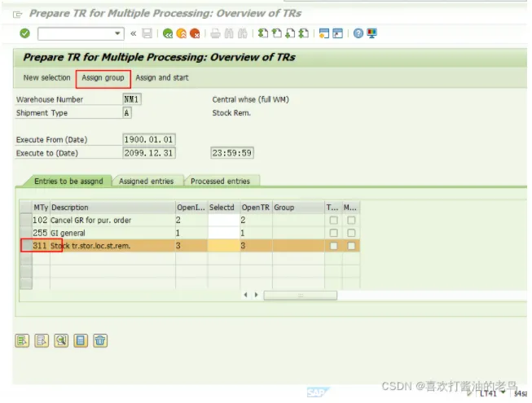Click 'Stock tr.stor.loc.st.rem.' description text
The image size is (532, 403).
click(x=90, y=246)
